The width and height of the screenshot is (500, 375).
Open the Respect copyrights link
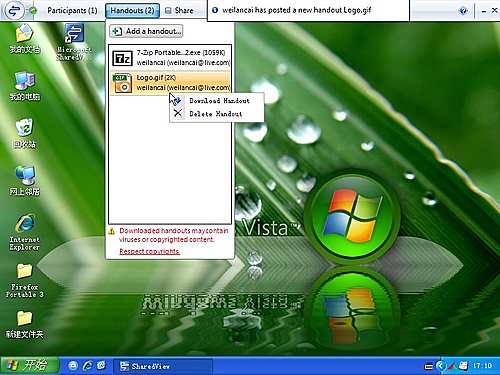149,251
